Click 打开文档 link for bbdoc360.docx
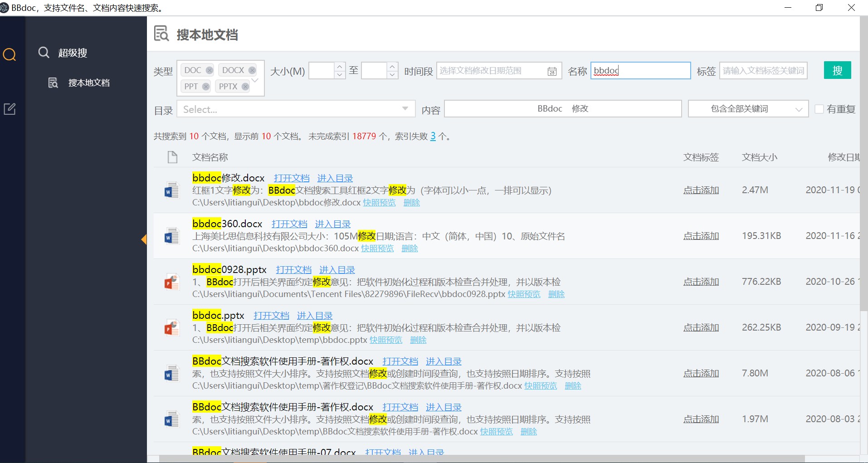This screenshot has width=868, height=463. [x=289, y=224]
